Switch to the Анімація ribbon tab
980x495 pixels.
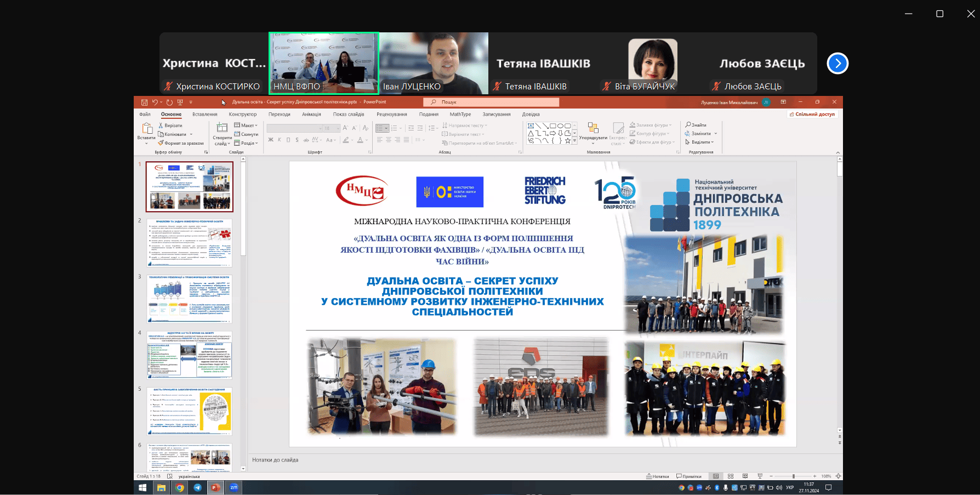pos(311,115)
